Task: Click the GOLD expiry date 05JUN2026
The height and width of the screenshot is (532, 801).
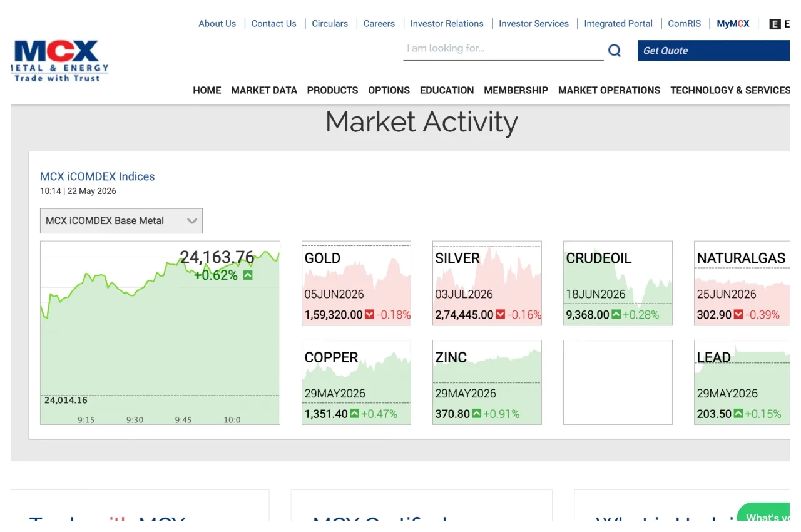Action: [334, 294]
